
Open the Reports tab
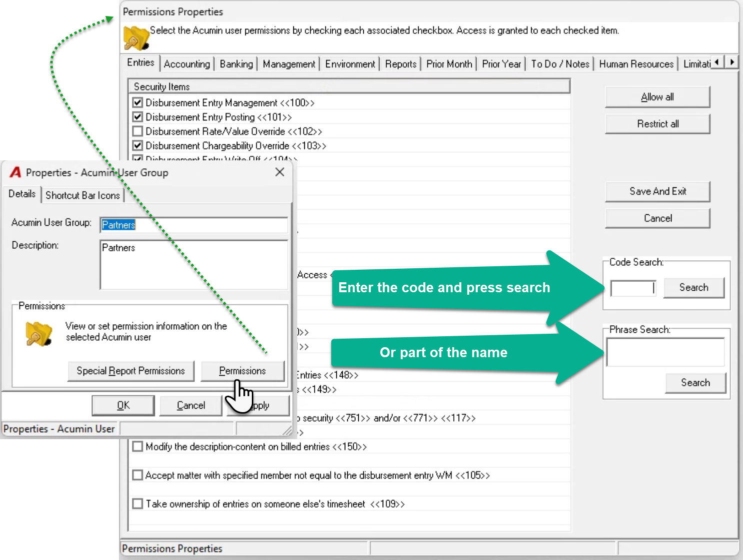[x=401, y=64]
